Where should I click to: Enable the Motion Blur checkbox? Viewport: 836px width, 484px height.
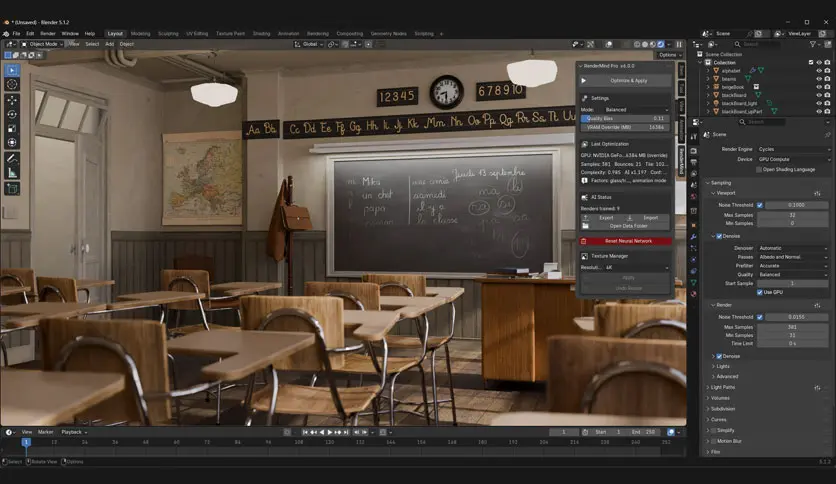click(x=713, y=441)
